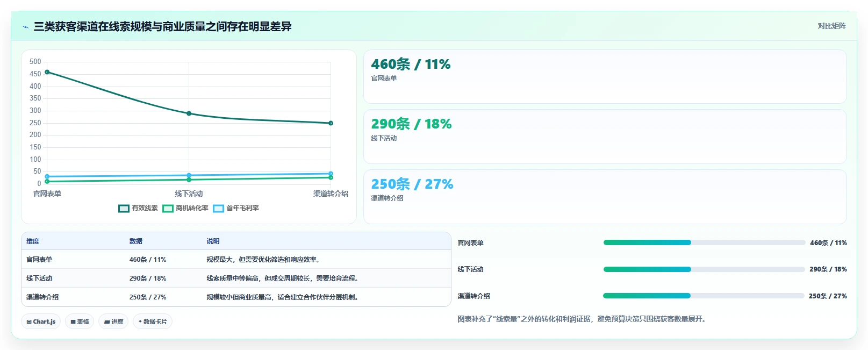Select the 250条 / 27% stat card
This screenshot has height=350, width=868.
(x=605, y=197)
